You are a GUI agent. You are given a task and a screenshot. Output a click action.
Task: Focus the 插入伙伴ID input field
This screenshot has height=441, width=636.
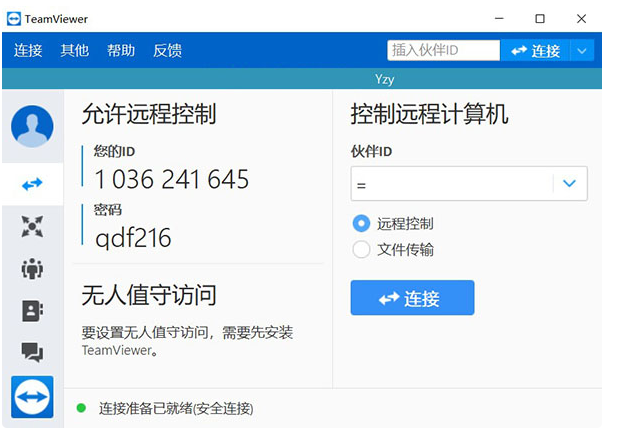444,50
